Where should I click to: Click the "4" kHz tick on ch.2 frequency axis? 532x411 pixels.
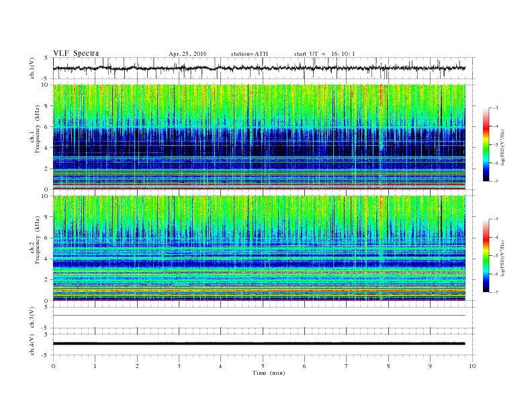46,259
